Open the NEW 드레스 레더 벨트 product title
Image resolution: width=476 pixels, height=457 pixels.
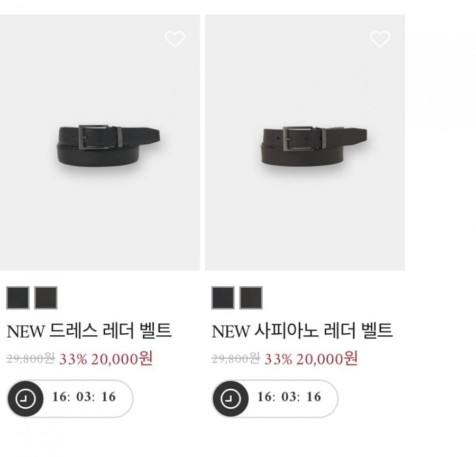point(89,331)
